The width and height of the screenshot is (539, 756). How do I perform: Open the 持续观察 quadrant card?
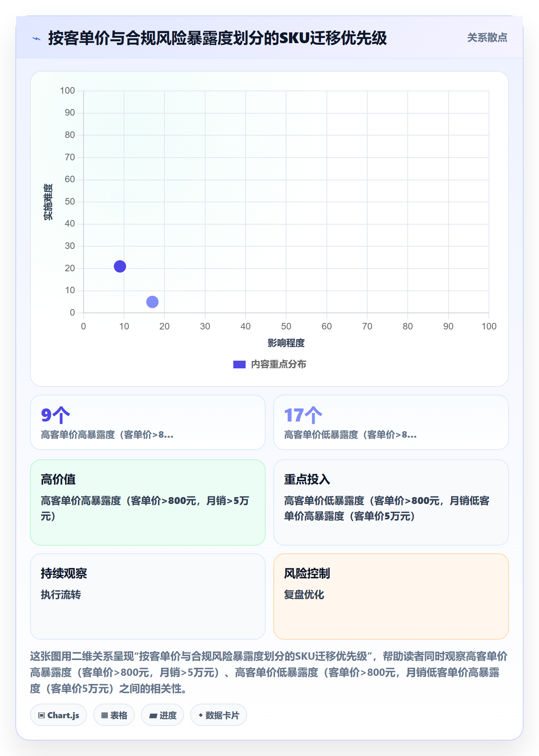148,596
